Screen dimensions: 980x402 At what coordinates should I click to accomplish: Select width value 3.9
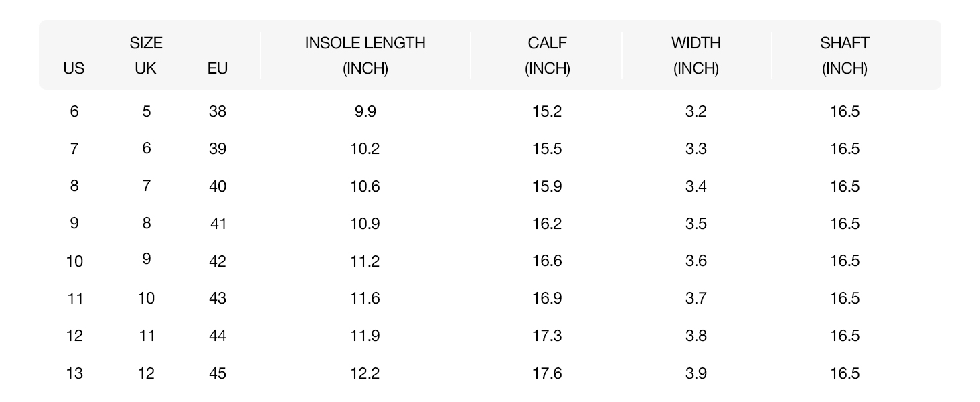coord(696,373)
